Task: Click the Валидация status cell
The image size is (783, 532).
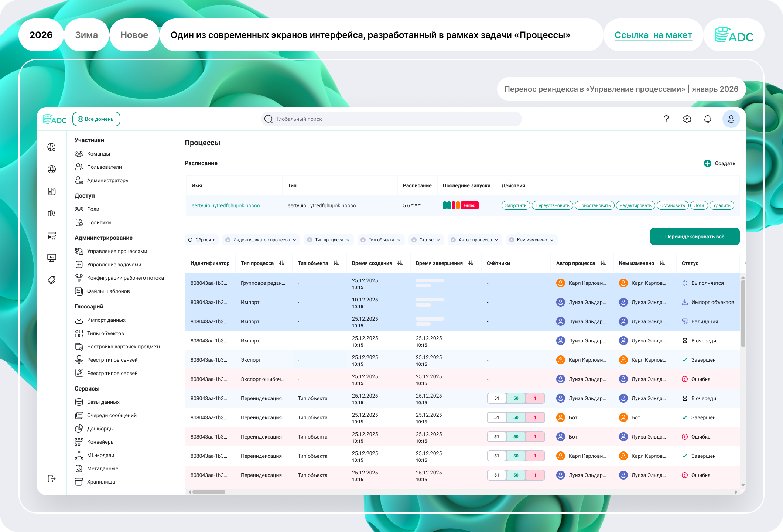Action: tap(700, 321)
